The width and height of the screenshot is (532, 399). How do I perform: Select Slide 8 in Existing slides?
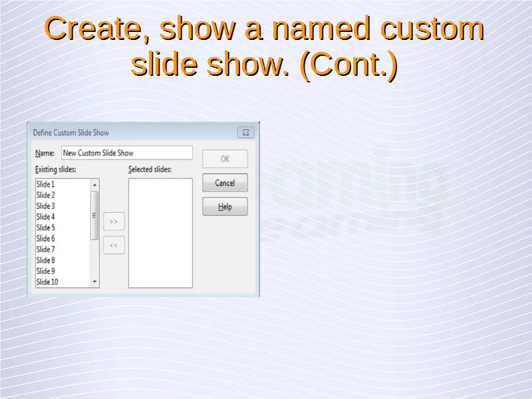click(46, 260)
